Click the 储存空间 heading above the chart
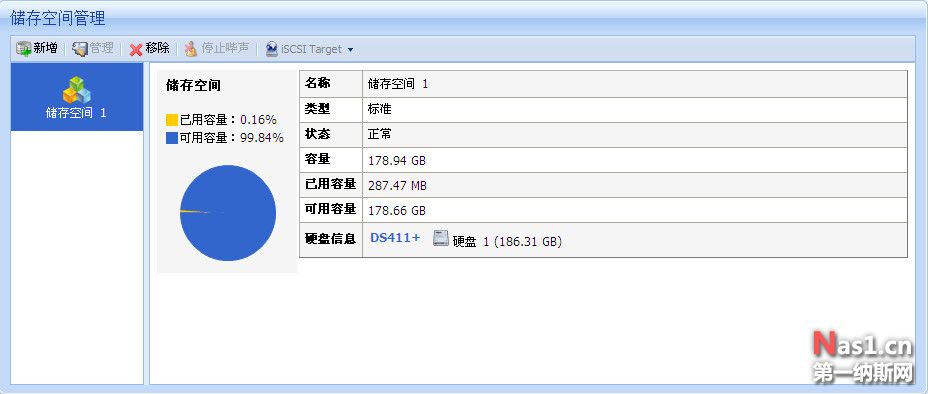This screenshot has height=394, width=928. pos(194,86)
